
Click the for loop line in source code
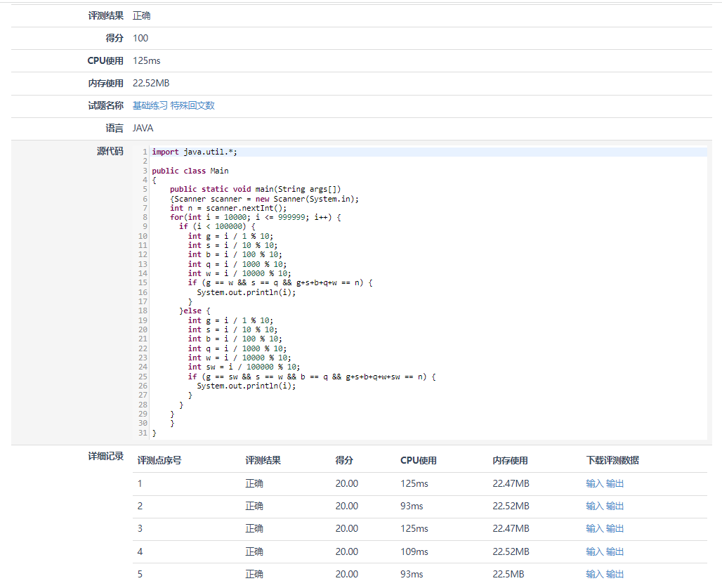[x=255, y=217]
